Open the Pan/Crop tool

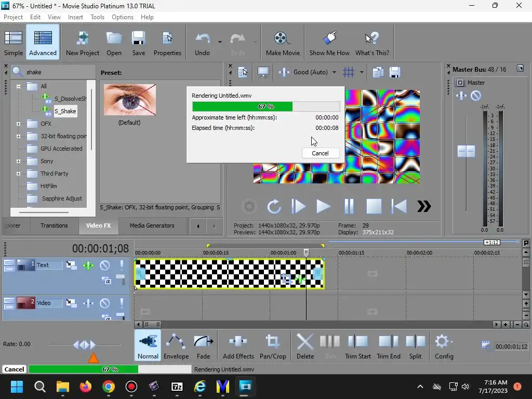tap(273, 346)
